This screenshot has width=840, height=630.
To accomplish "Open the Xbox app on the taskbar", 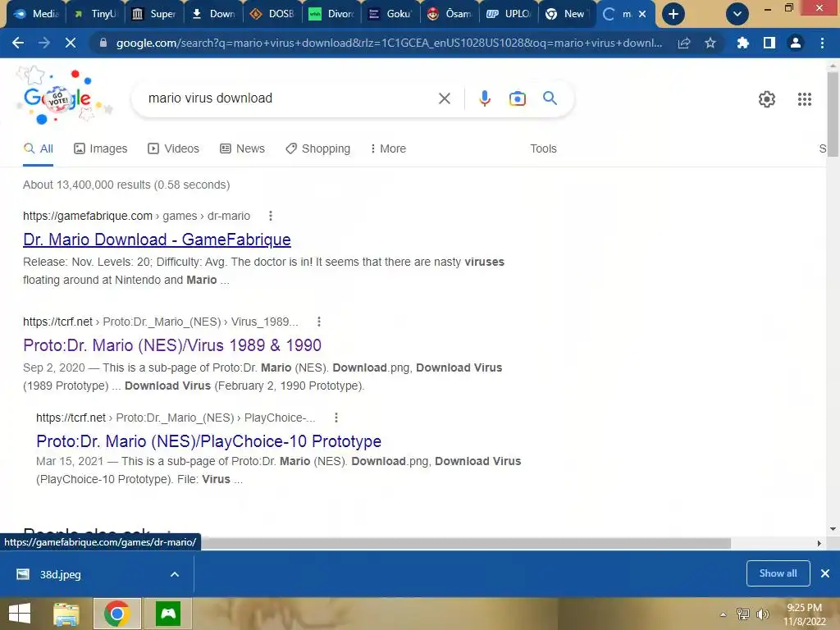I will click(x=168, y=614).
